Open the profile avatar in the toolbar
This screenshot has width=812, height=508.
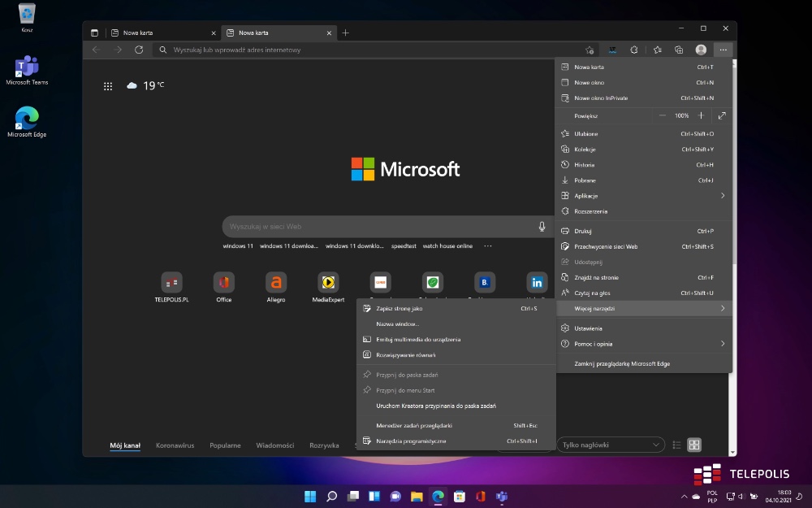click(701, 50)
